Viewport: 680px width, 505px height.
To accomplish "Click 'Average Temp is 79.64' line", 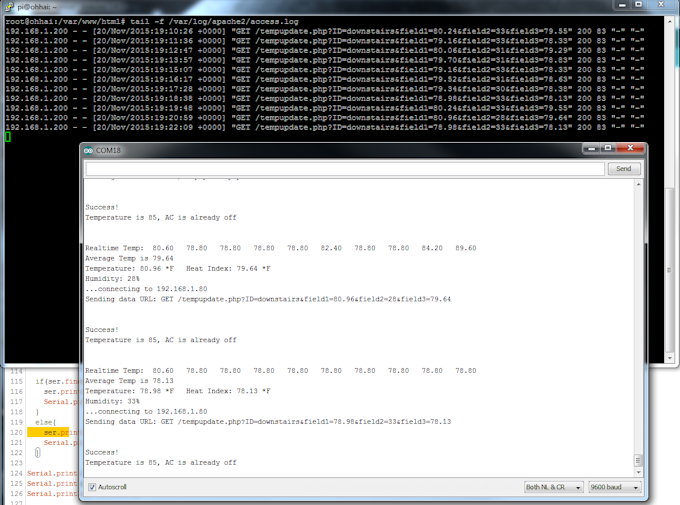I will tap(129, 258).
